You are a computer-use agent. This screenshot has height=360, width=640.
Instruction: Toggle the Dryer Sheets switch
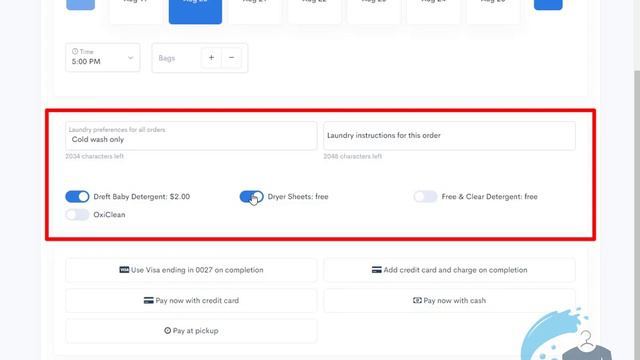[x=251, y=197]
